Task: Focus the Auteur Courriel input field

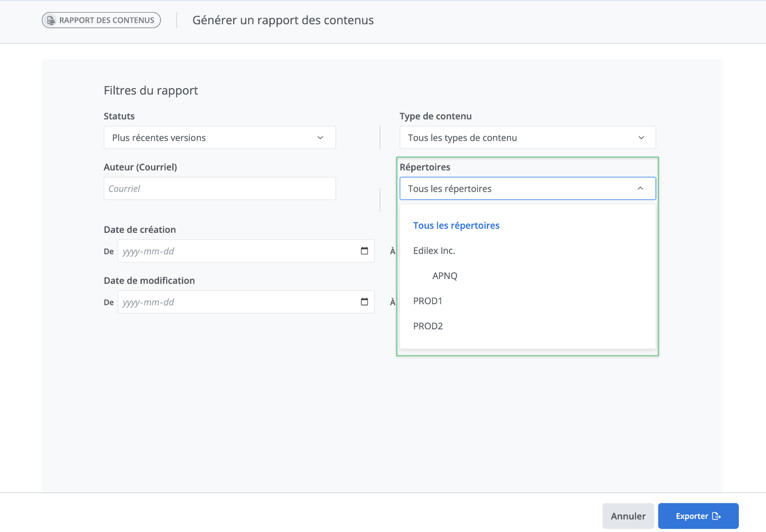Action: click(x=219, y=189)
